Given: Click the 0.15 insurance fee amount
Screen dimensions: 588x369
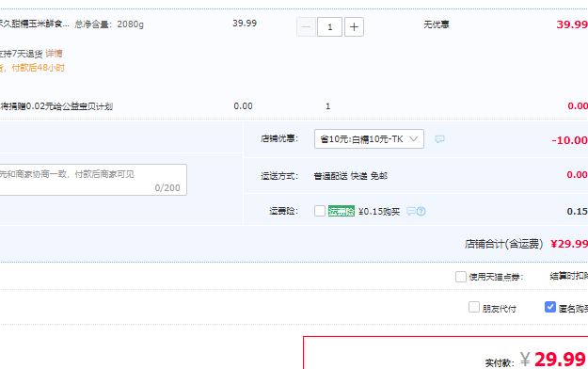Looking at the screenshot, I should click(577, 212).
